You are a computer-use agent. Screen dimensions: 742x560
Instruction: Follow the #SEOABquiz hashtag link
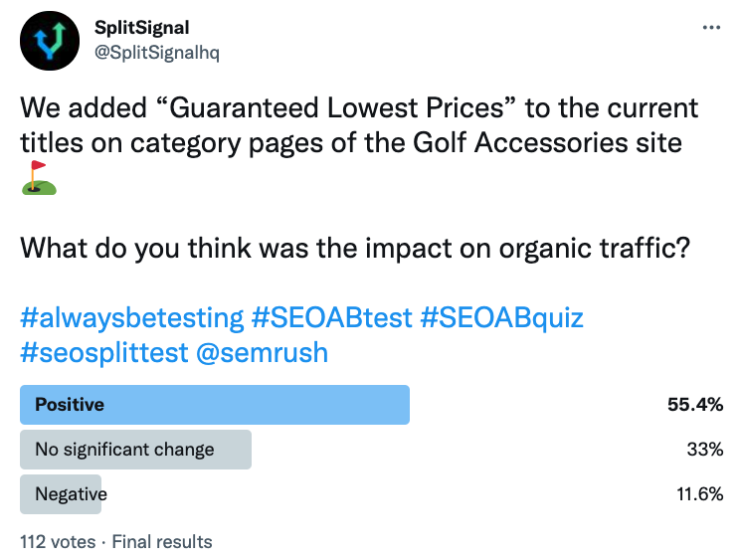click(x=502, y=318)
